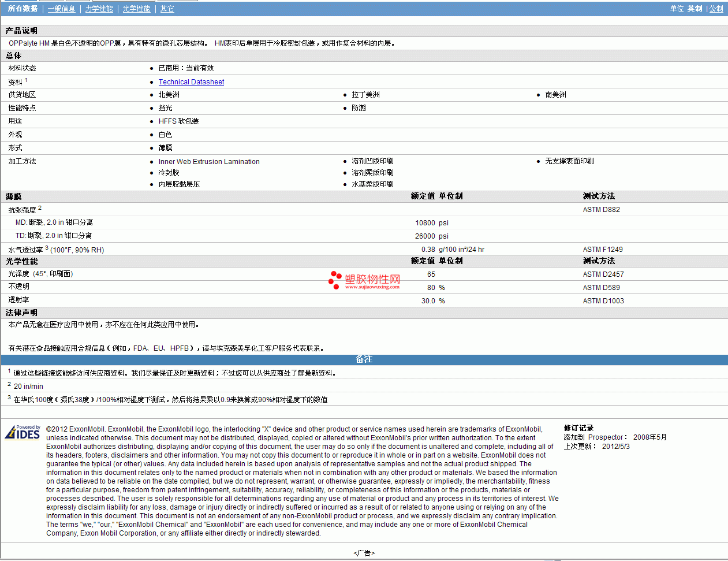This screenshot has width=728, height=561.
Task: Select the 冷封胶 processing entry
Action: tap(169, 173)
